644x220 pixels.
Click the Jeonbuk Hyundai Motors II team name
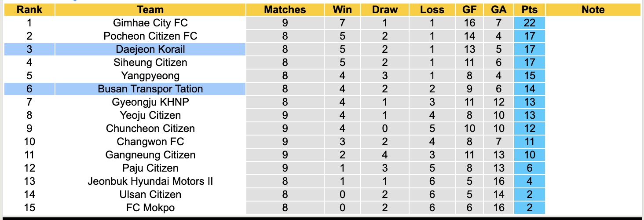pos(150,181)
